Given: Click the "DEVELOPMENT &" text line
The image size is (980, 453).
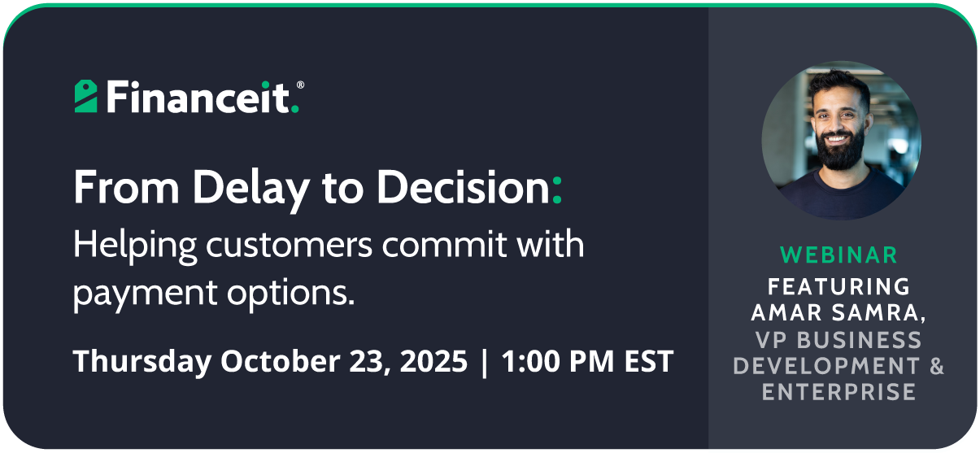Looking at the screenshot, I should click(x=839, y=366).
